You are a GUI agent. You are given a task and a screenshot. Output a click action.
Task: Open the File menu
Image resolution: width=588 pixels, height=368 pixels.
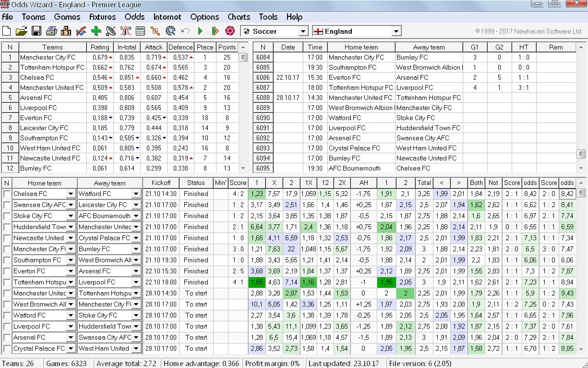[x=8, y=17]
